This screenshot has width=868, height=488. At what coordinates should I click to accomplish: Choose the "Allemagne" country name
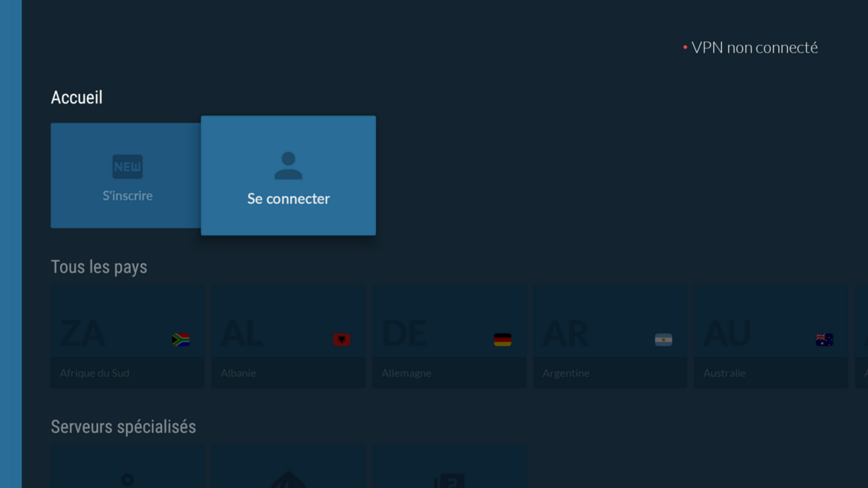[x=407, y=374]
